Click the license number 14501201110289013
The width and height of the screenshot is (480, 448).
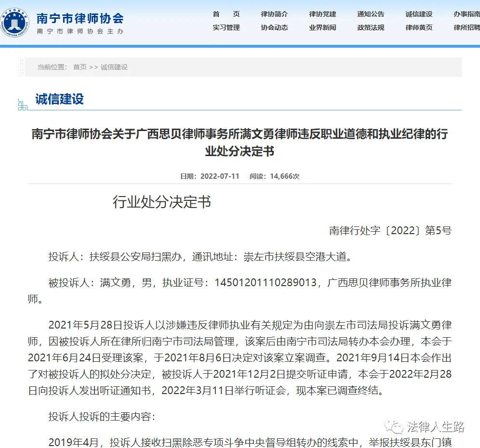click(x=266, y=282)
